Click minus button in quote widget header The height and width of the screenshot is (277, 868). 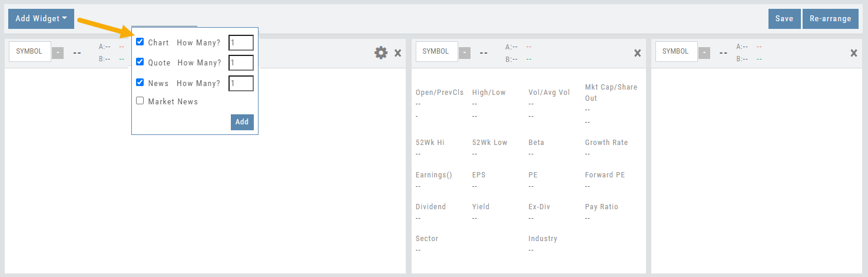pyautogui.click(x=465, y=53)
